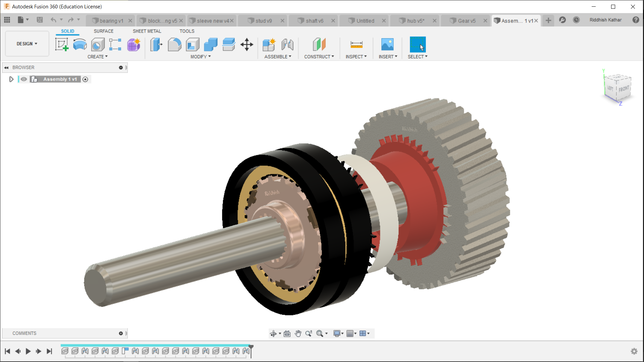The width and height of the screenshot is (644, 362).
Task: Open the DESIGN workspace dropdown
Action: point(27,44)
